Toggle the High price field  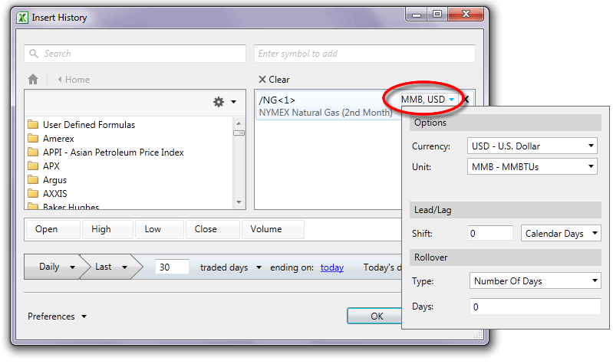click(101, 229)
